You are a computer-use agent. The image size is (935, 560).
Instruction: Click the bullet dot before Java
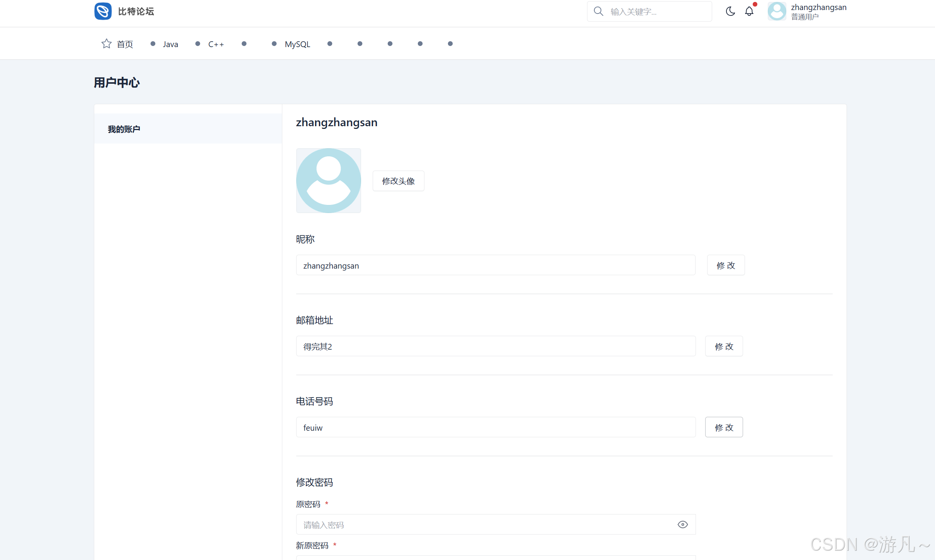click(153, 44)
